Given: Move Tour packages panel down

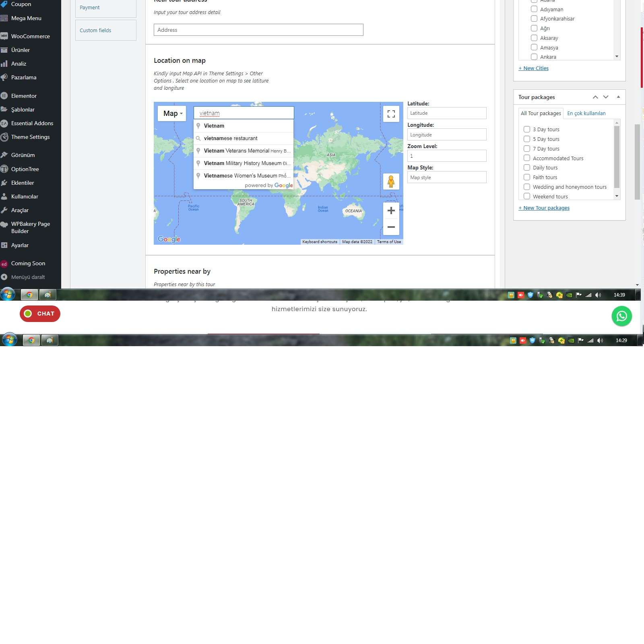Looking at the screenshot, I should click(x=606, y=97).
